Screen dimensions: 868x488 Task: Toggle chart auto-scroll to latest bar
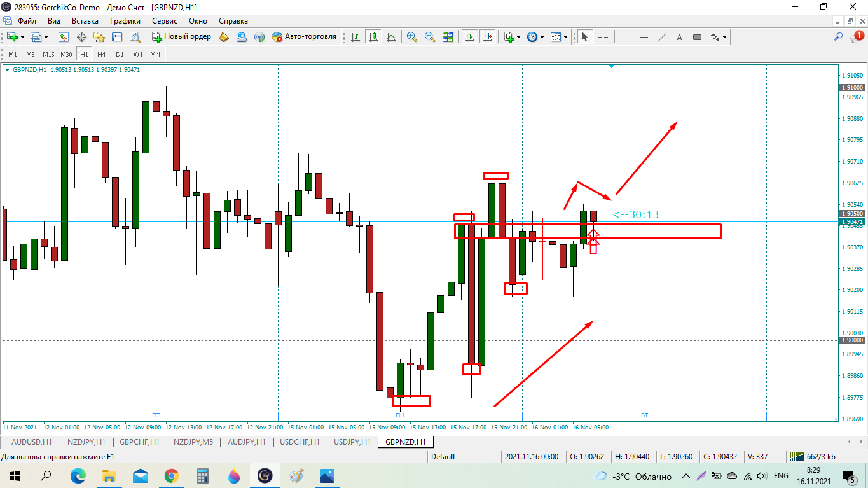470,37
